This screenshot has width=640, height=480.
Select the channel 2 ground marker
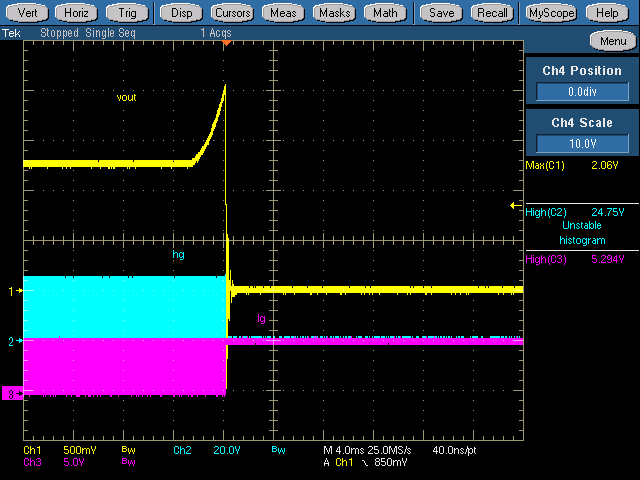pos(14,341)
